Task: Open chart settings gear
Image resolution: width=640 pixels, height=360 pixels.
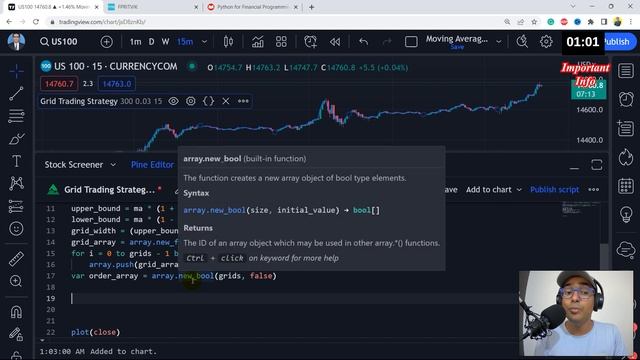Action: point(546,42)
